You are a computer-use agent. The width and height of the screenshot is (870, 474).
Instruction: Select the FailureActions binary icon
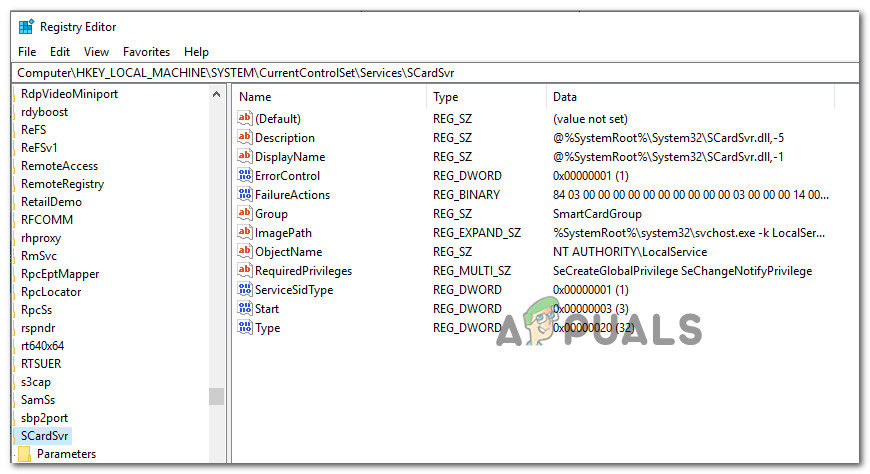click(245, 194)
